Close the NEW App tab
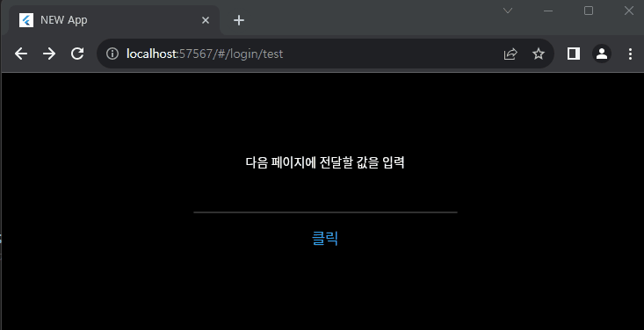 click(x=206, y=20)
